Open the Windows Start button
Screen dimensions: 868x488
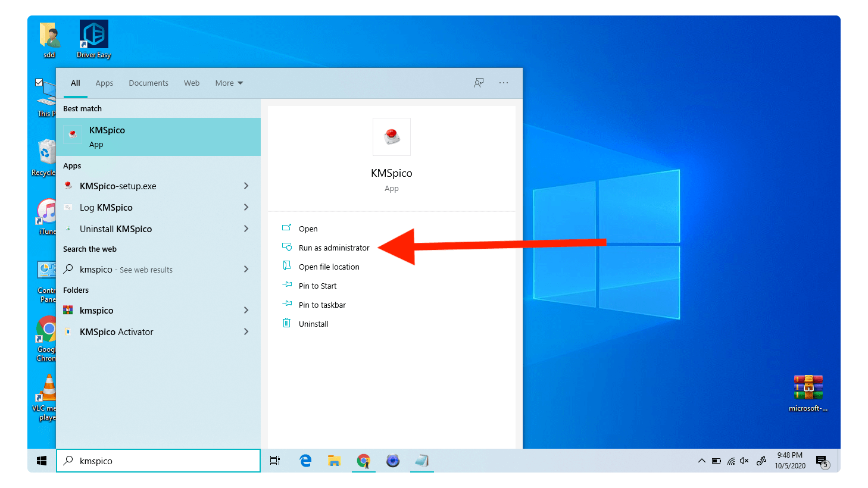(x=42, y=461)
